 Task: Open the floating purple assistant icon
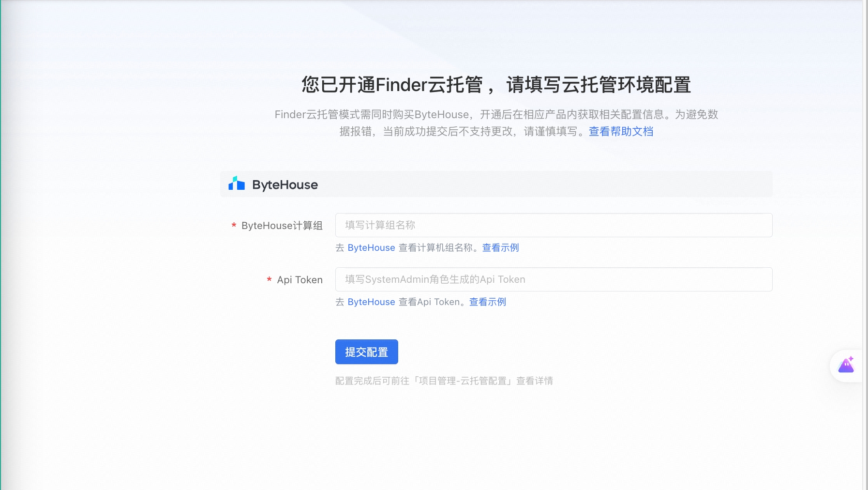tap(846, 366)
